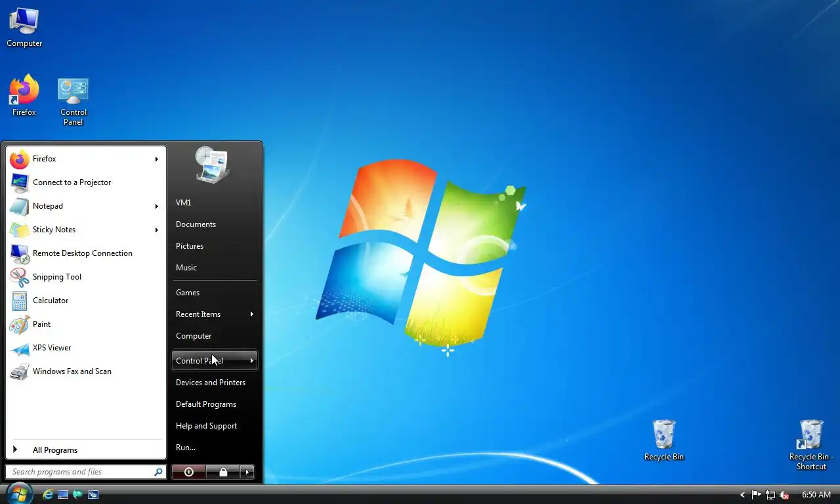
Task: Open Documents from the Start menu
Action: point(215,224)
